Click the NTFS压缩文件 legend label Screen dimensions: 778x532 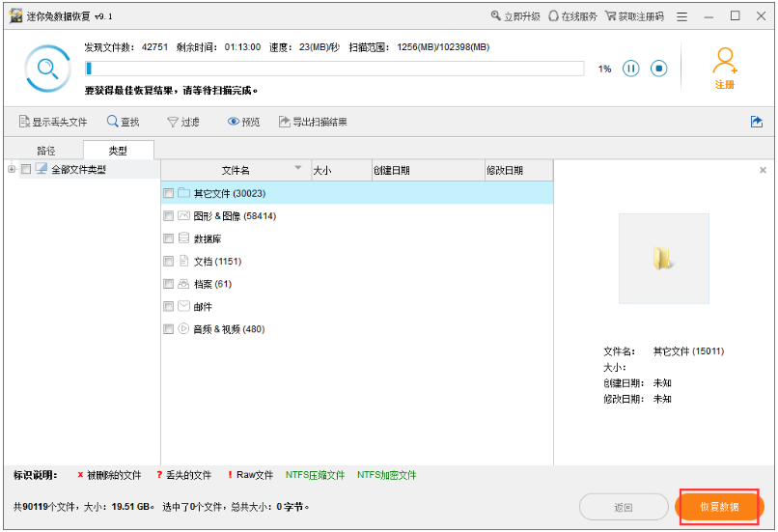coord(315,475)
